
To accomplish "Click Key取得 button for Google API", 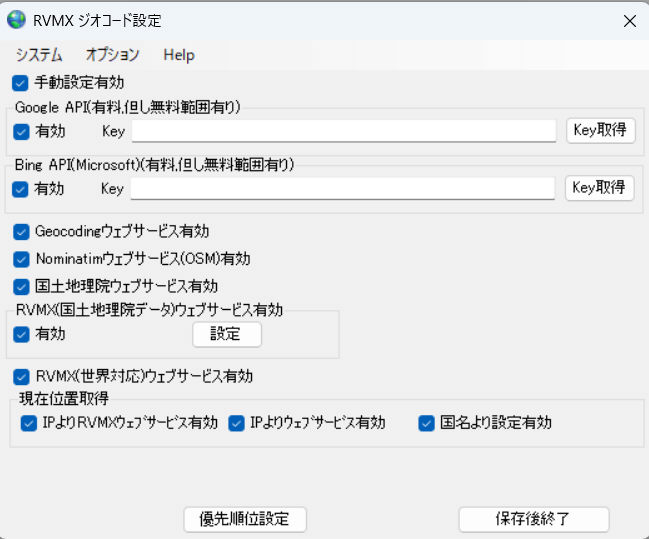I will click(600, 130).
